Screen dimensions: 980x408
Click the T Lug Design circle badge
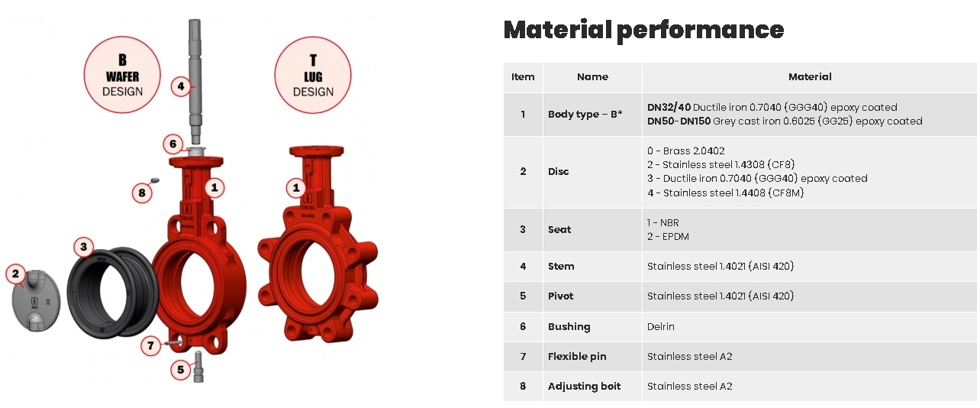click(x=313, y=76)
